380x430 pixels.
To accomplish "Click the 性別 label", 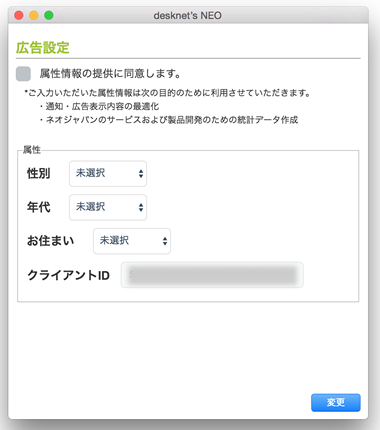I will [39, 174].
